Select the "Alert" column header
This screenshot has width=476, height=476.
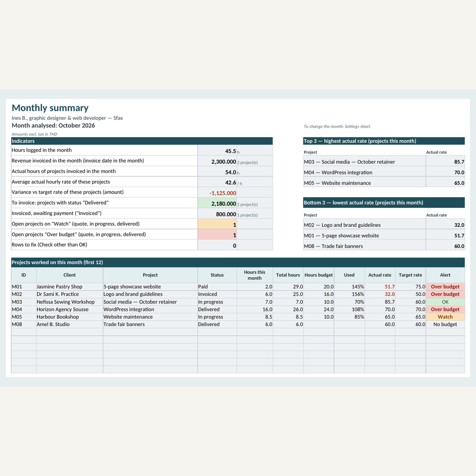[445, 275]
